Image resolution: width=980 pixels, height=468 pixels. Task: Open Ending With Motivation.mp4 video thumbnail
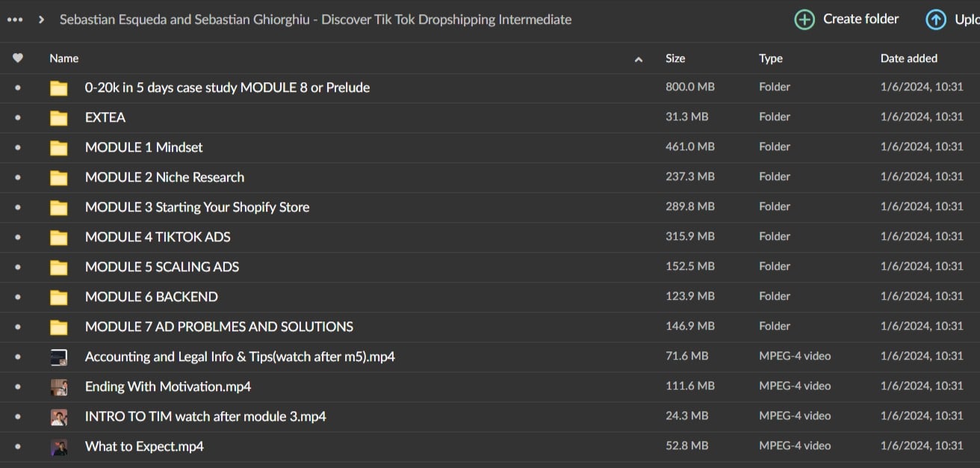(59, 387)
